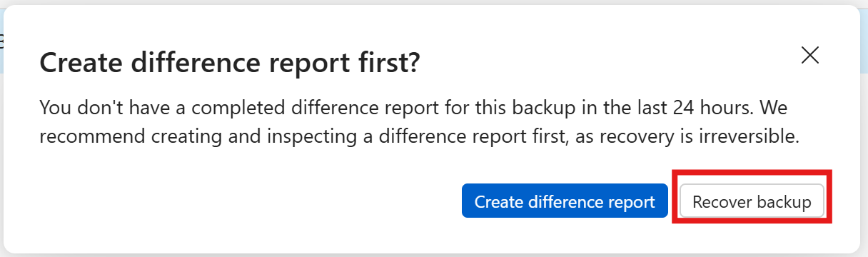Click the empty area left of Create difference report
The width and height of the screenshot is (868, 257).
[250, 201]
